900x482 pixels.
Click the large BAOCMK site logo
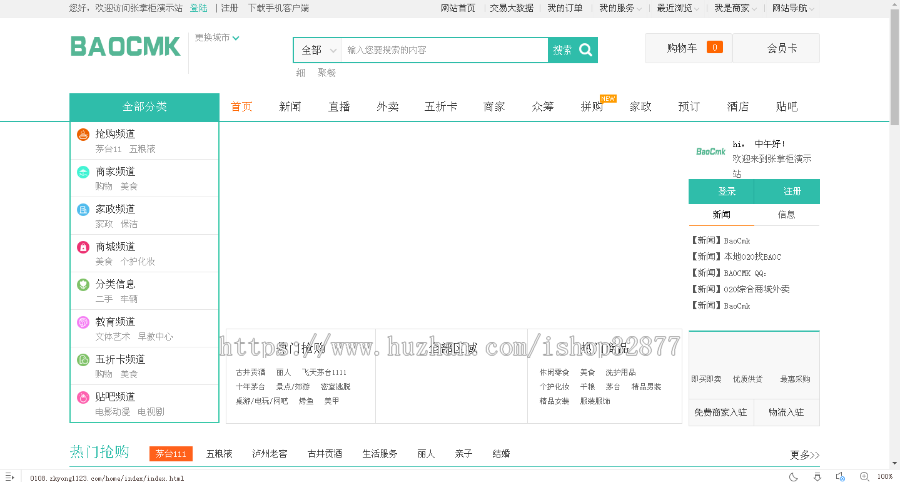click(x=126, y=46)
